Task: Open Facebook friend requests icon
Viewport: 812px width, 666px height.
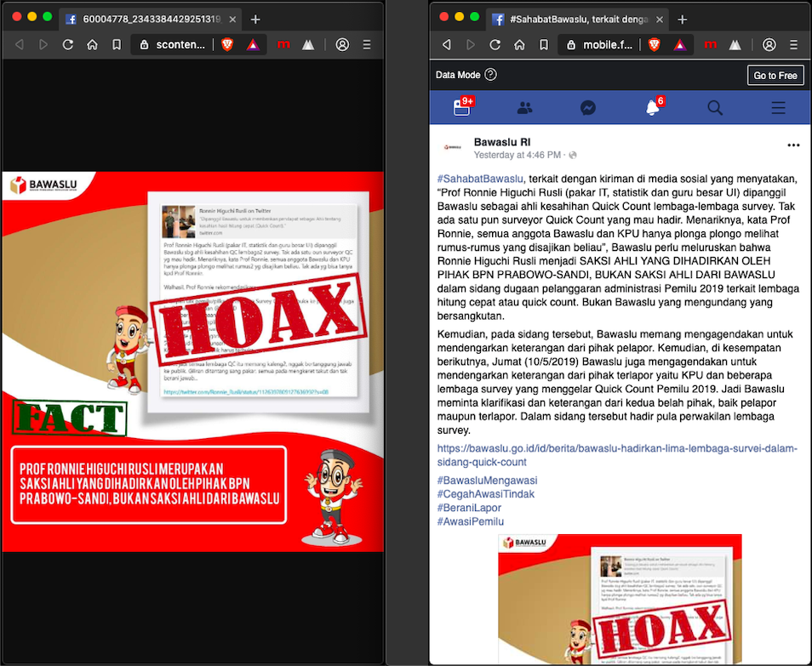Action: point(525,107)
